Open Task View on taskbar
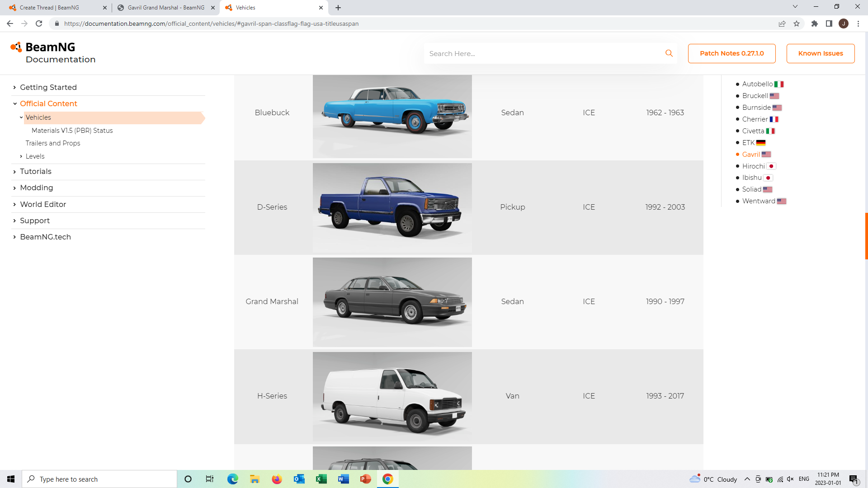Viewport: 868px width, 488px height. click(210, 479)
